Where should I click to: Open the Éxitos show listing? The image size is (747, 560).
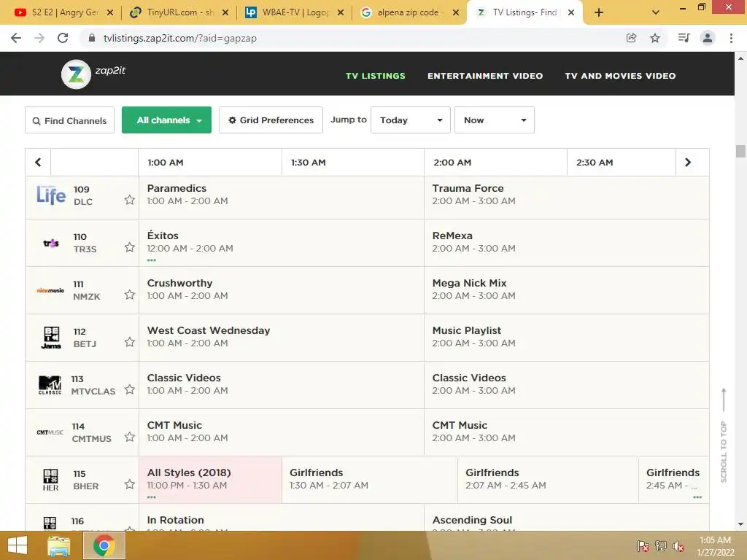click(x=281, y=243)
